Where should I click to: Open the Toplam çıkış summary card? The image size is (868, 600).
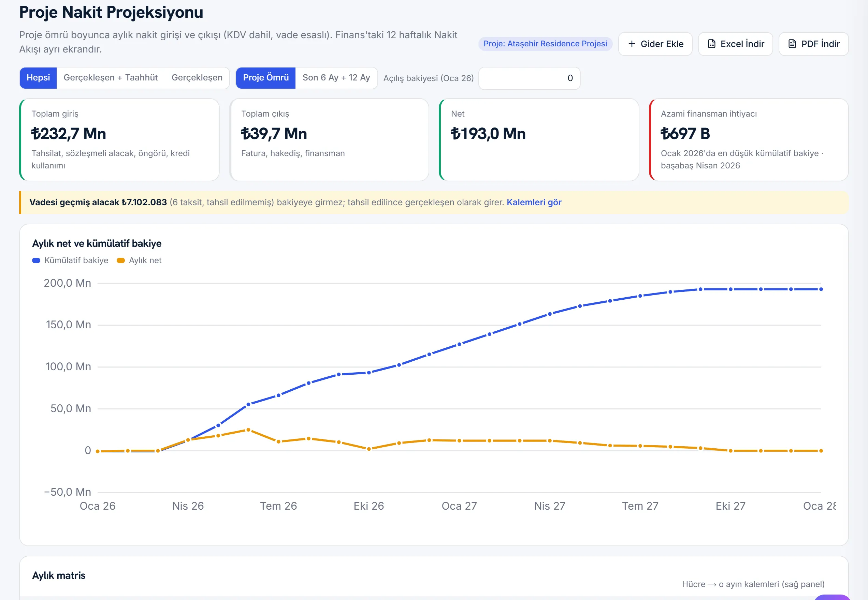click(x=329, y=140)
